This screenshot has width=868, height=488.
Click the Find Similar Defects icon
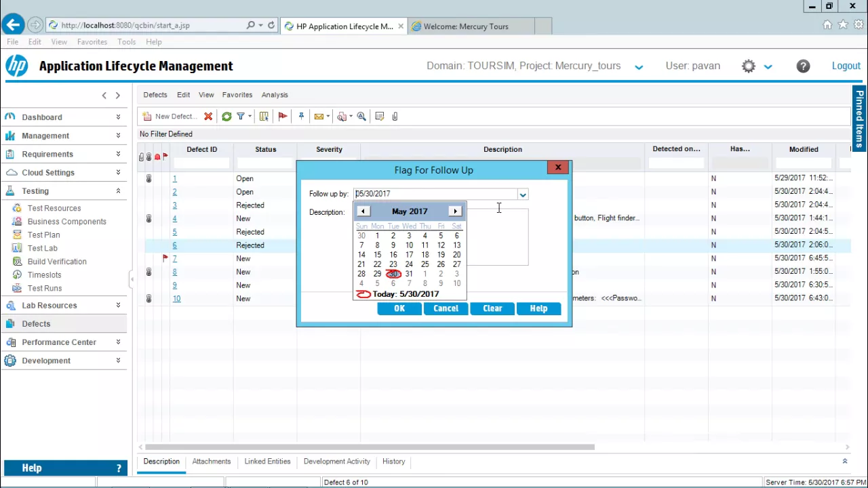pyautogui.click(x=342, y=117)
